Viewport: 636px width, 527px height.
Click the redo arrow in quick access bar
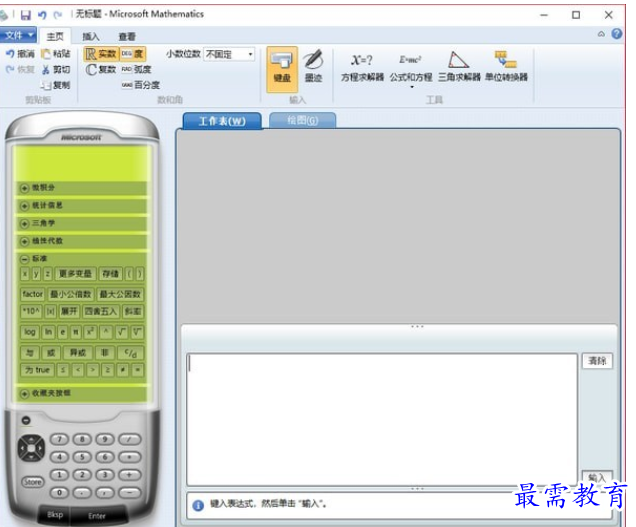(x=58, y=15)
